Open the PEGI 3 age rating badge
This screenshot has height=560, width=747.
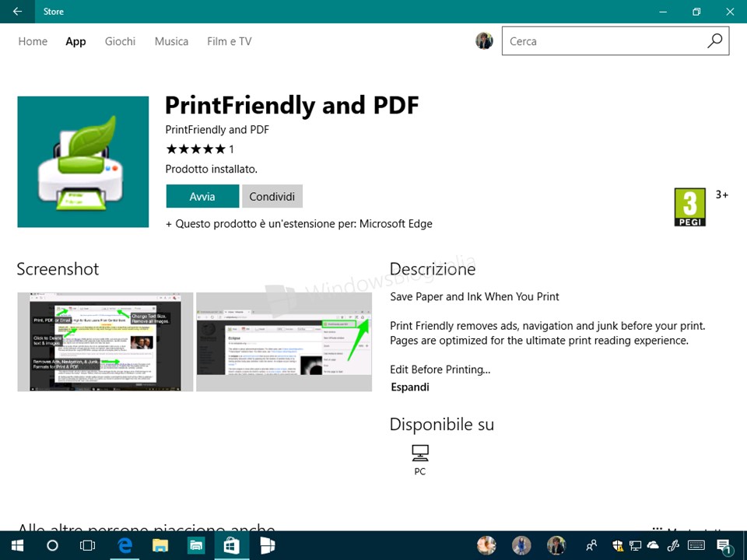pyautogui.click(x=690, y=207)
